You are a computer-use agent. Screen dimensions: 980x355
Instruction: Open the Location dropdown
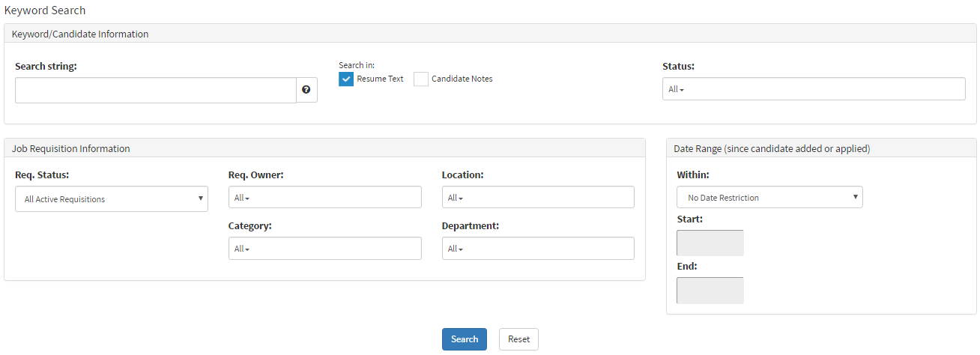pyautogui.click(x=537, y=198)
